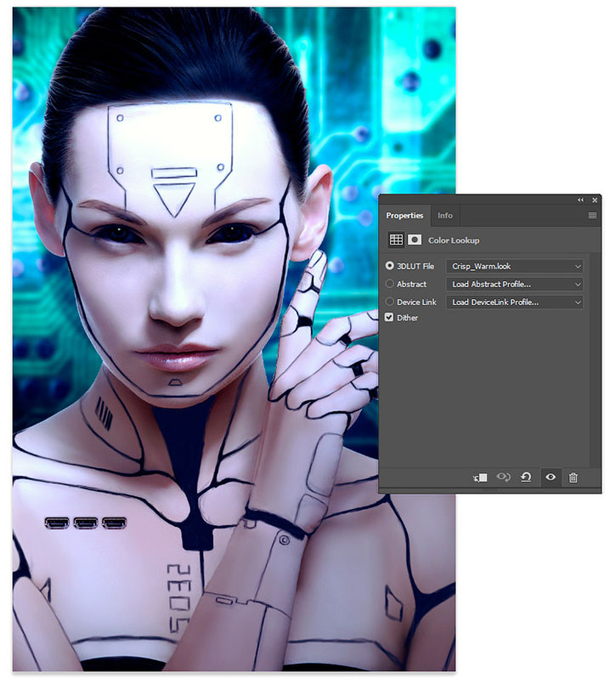Close the Properties panel

pyautogui.click(x=595, y=200)
